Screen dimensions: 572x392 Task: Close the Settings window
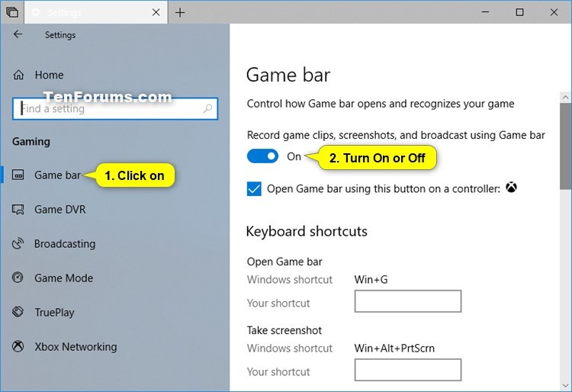(x=554, y=12)
